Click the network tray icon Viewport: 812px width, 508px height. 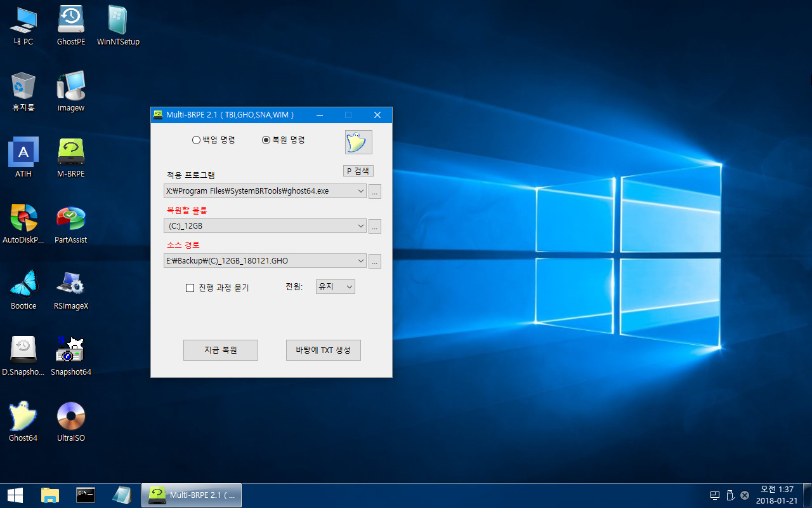click(714, 495)
